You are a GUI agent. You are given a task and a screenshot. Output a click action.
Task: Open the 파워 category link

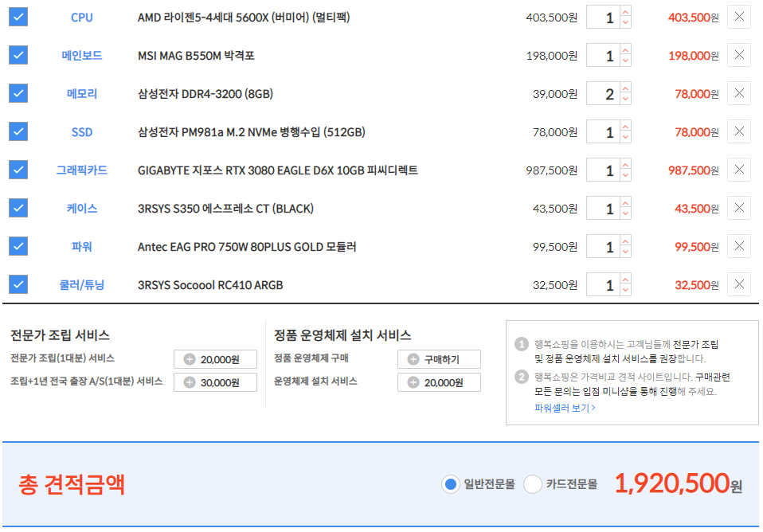click(82, 247)
